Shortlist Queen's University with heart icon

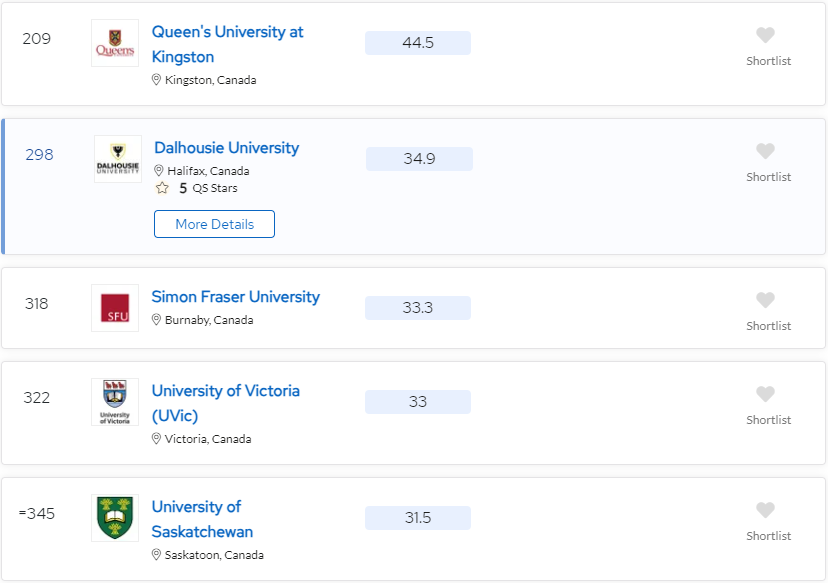pos(765,35)
